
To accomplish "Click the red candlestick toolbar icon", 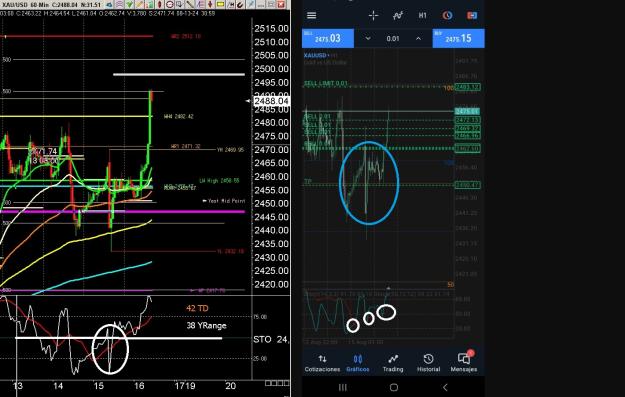I will tap(159, 4).
